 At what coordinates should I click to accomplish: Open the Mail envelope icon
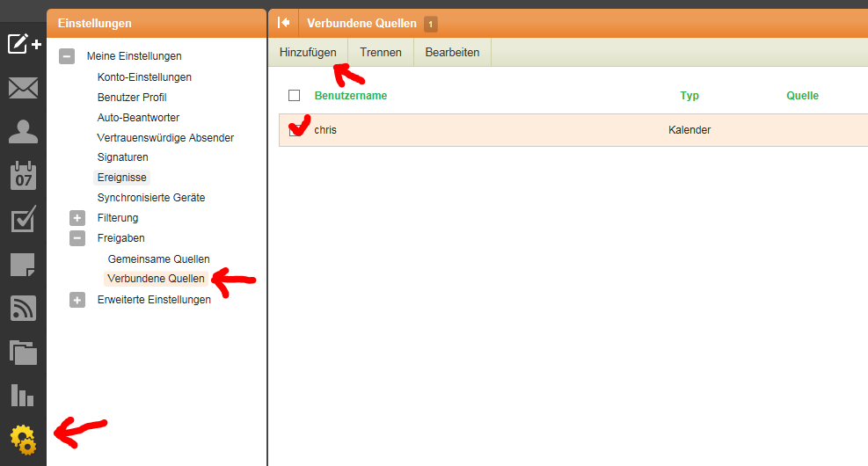(x=23, y=88)
